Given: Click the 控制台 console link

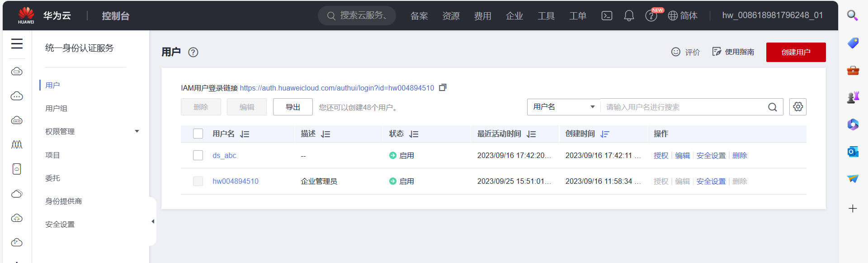Looking at the screenshot, I should pos(116,16).
